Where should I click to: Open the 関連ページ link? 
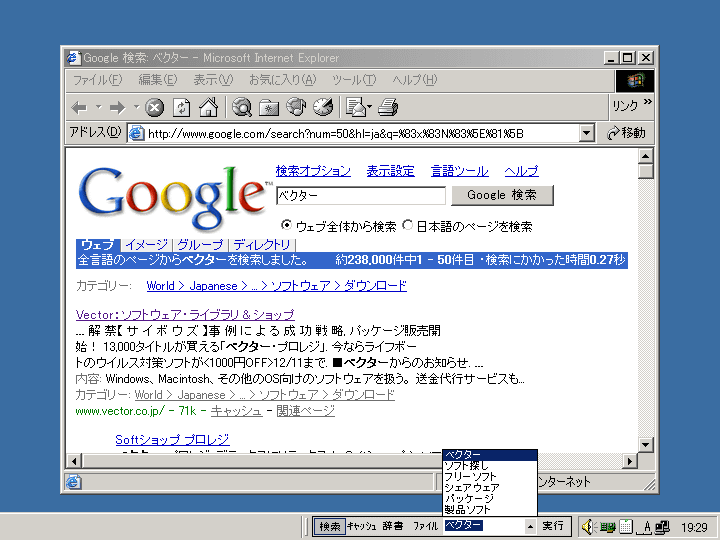305,411
